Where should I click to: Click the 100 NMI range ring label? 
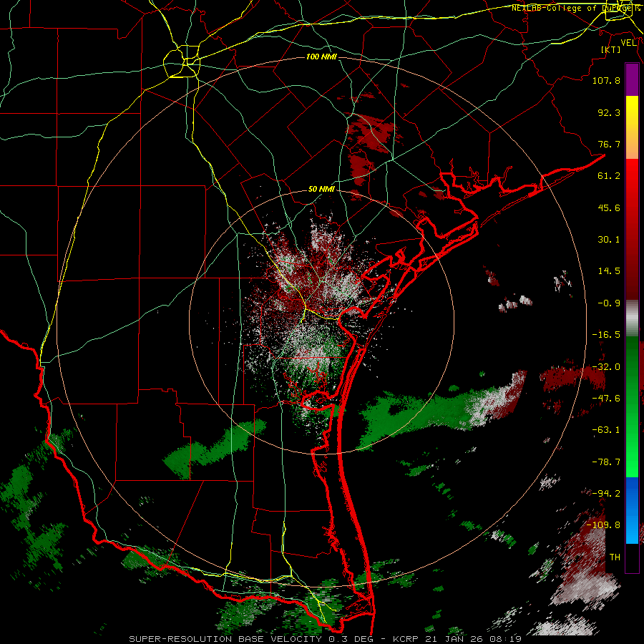click(321, 57)
